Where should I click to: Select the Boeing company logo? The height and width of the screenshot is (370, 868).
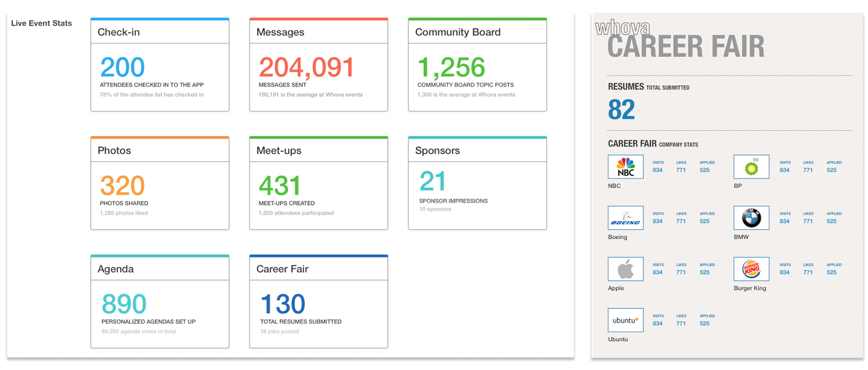(x=625, y=218)
